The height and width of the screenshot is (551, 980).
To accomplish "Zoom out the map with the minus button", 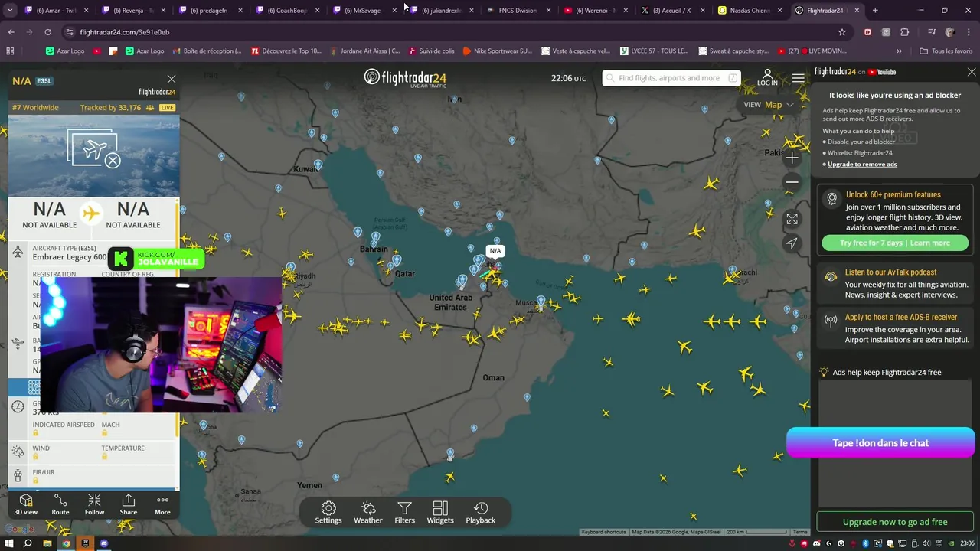I will point(792,182).
